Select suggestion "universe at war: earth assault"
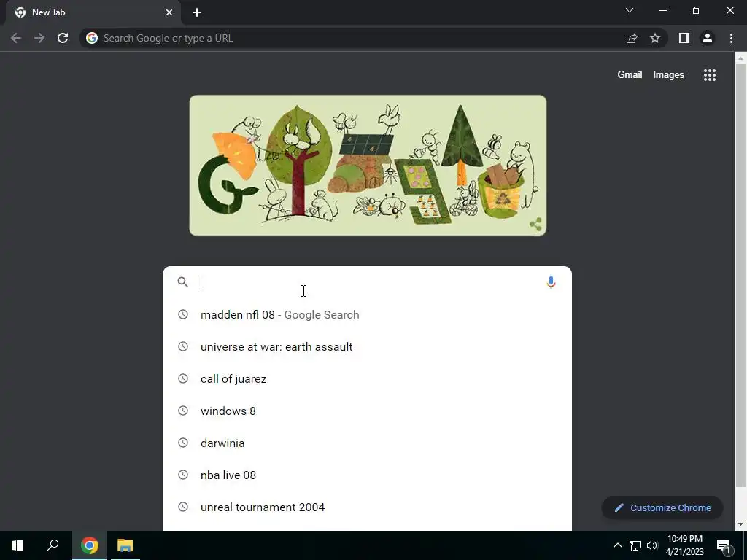Image resolution: width=747 pixels, height=560 pixels. (x=367, y=346)
